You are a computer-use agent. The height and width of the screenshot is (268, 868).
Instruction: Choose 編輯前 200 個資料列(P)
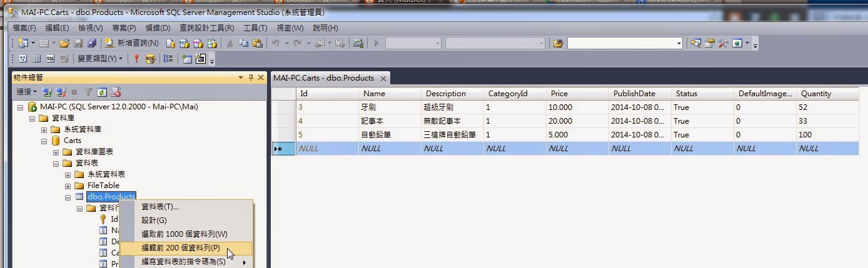186,248
